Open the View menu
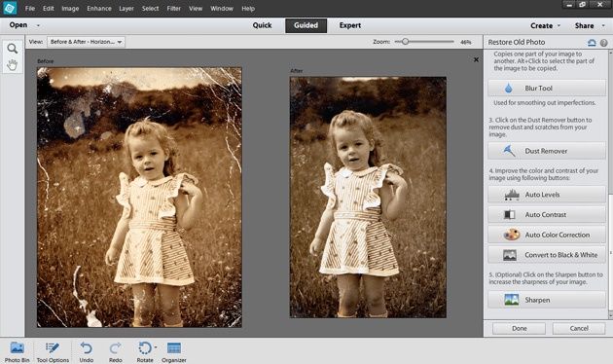This screenshot has height=364, width=613. [x=196, y=8]
